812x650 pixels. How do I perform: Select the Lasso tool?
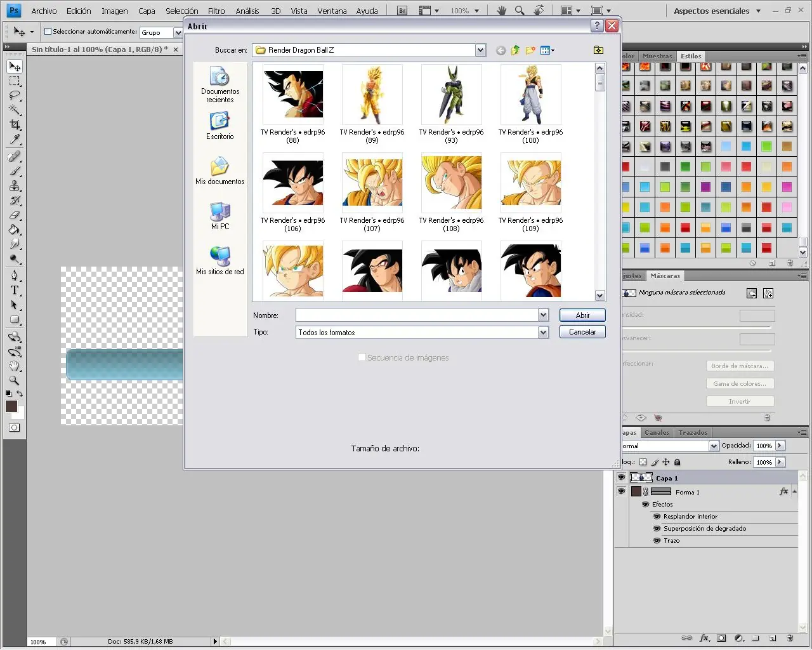point(15,96)
